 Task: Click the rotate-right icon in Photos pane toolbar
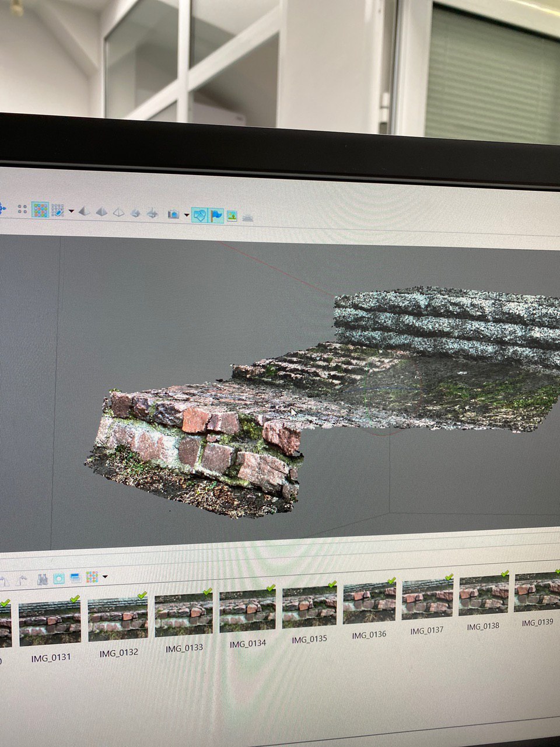point(22,580)
